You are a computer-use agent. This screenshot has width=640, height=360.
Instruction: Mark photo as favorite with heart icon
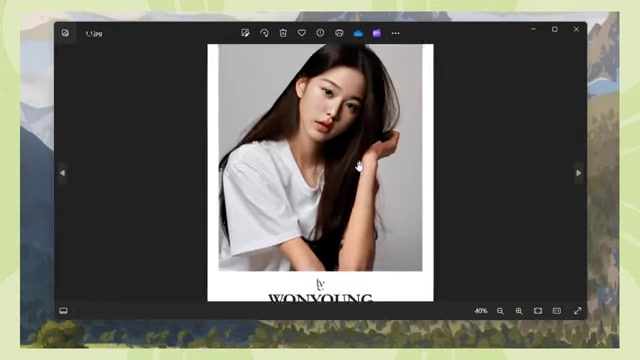tap(302, 33)
